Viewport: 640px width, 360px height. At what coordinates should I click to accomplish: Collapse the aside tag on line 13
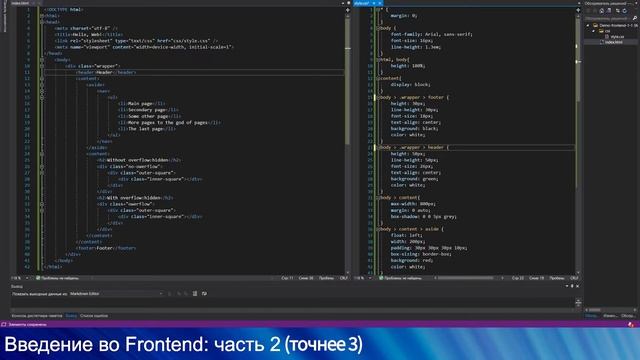tap(42, 84)
